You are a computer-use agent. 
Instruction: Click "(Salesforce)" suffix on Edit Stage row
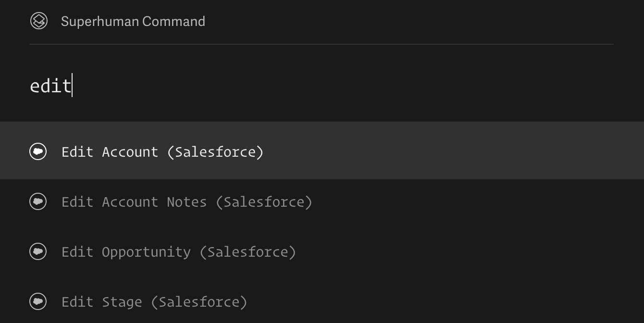[199, 302]
